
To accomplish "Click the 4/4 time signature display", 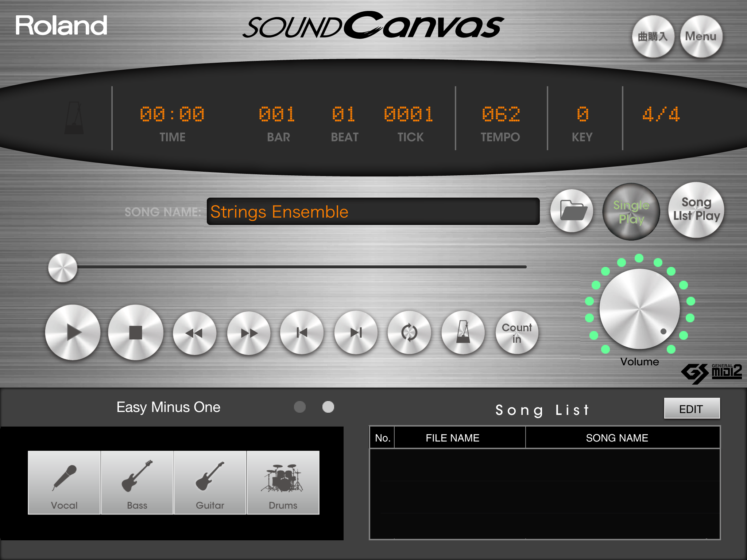I will (x=661, y=114).
